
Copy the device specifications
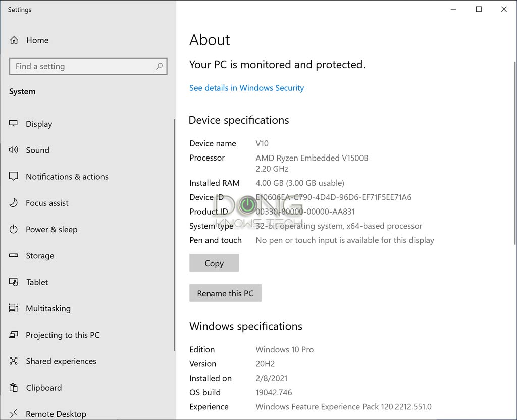[214, 262]
